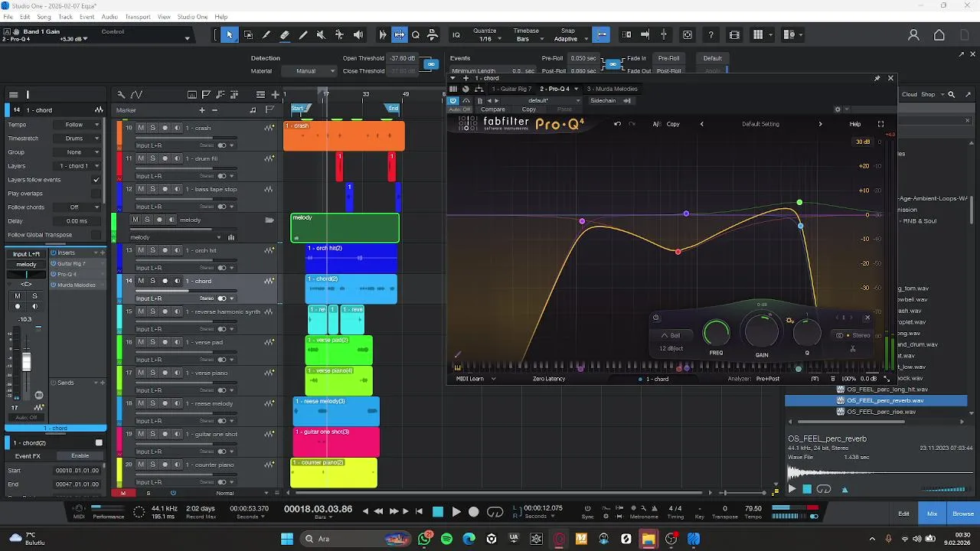The height and width of the screenshot is (551, 980).
Task: Open track list hamburger icon
Action: [14, 94]
